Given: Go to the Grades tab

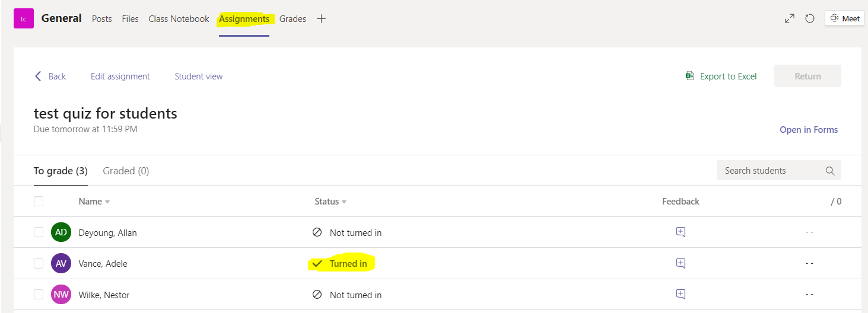Looking at the screenshot, I should pyautogui.click(x=292, y=19).
